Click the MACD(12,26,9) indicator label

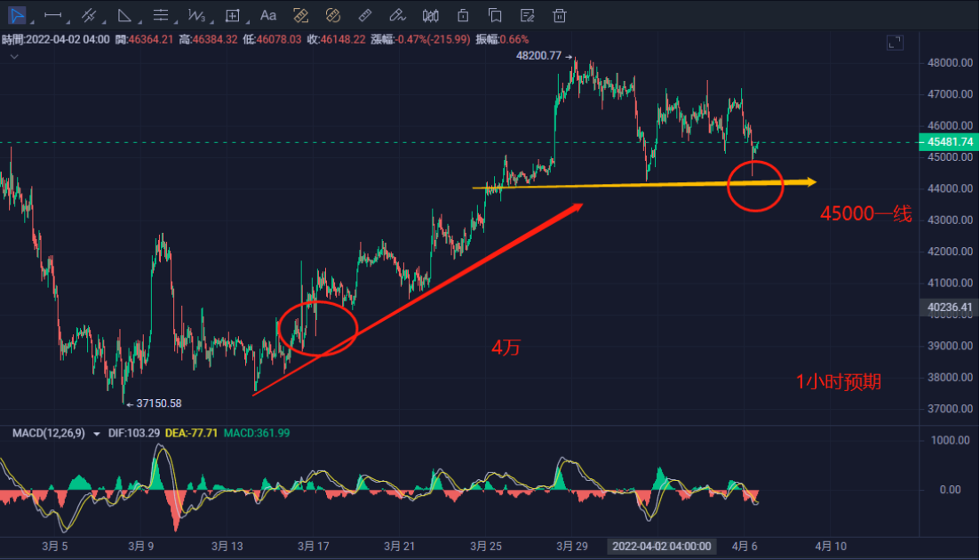(x=49, y=433)
